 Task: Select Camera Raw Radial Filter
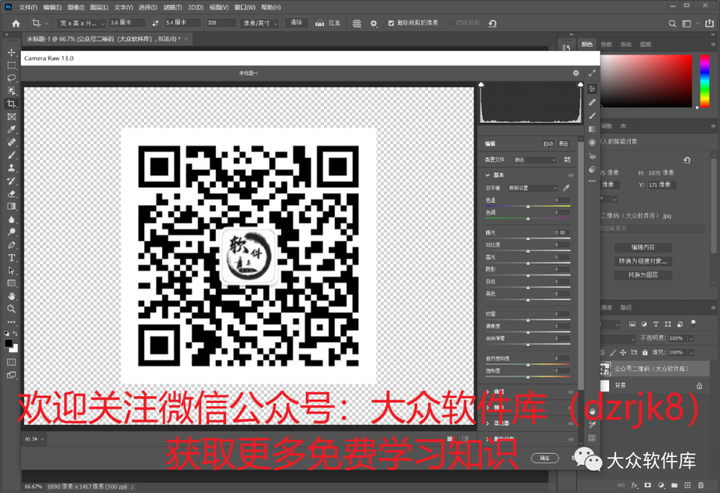click(x=592, y=143)
